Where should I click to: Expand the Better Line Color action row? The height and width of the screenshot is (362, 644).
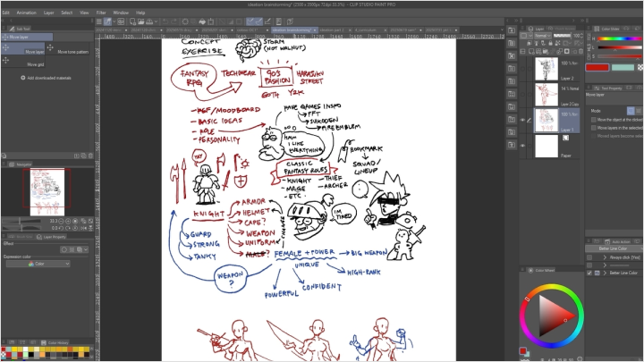605,273
